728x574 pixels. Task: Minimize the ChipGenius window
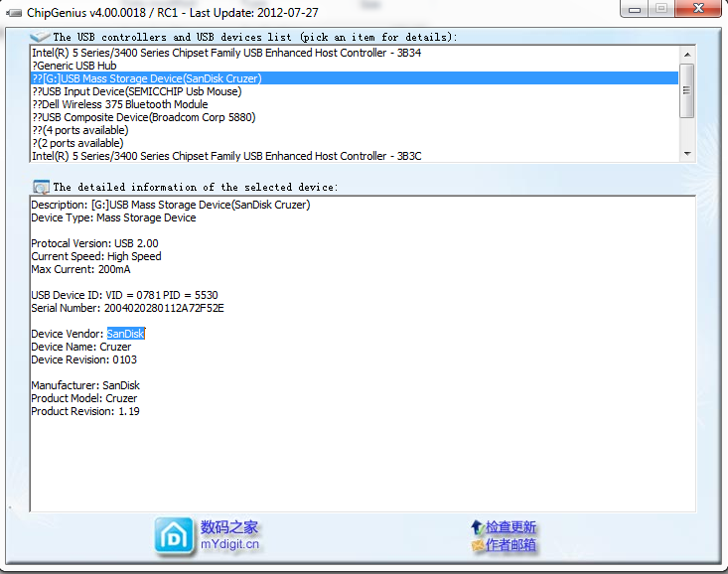(x=635, y=9)
